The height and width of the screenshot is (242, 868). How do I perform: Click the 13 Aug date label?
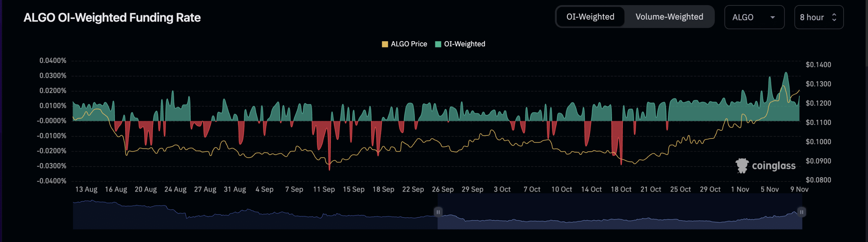click(x=86, y=190)
